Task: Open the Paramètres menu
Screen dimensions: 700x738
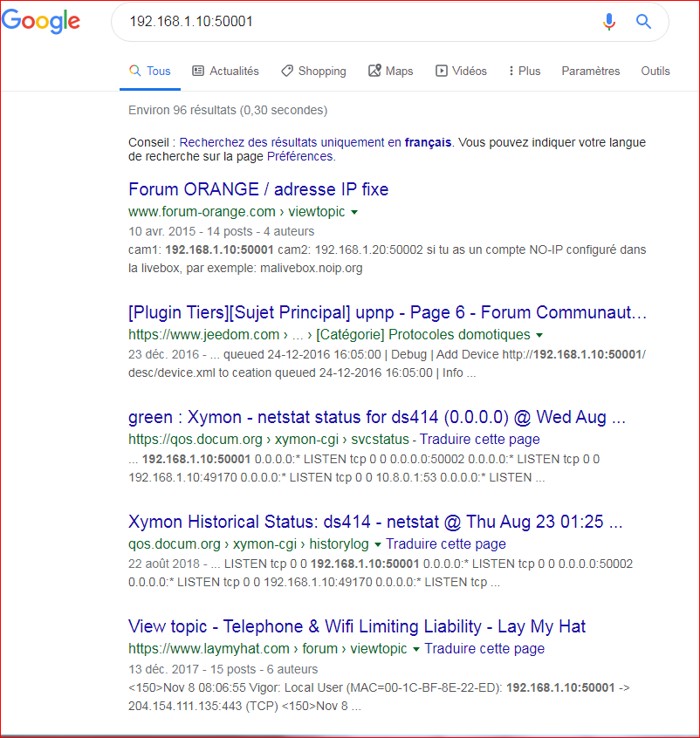Action: click(590, 71)
